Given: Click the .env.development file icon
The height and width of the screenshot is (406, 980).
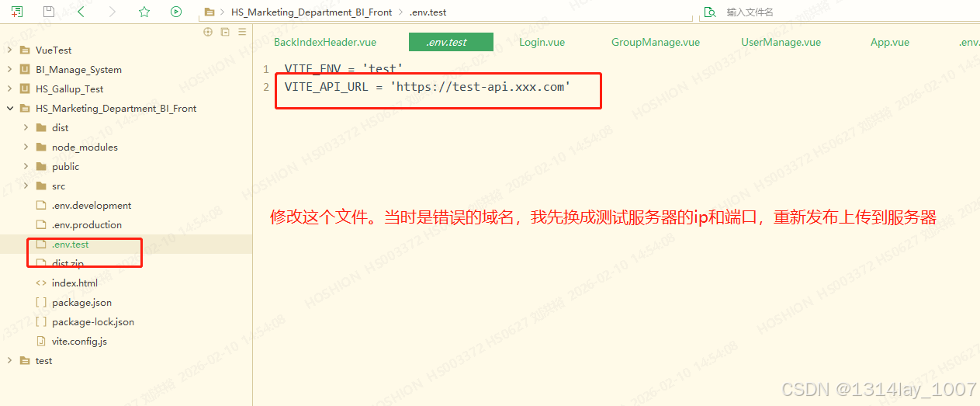Looking at the screenshot, I should tap(41, 205).
